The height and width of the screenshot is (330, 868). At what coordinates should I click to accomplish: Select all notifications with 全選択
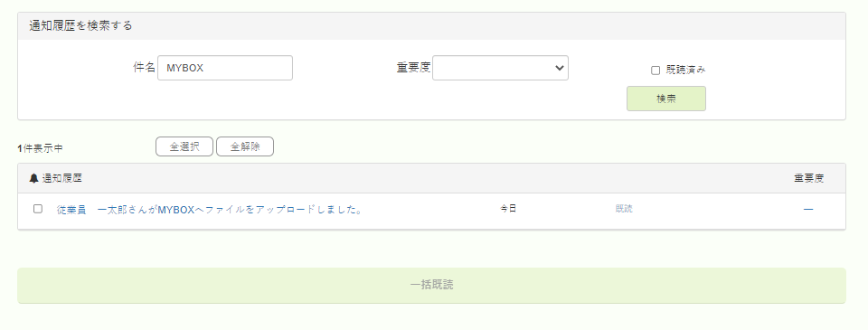(x=184, y=146)
